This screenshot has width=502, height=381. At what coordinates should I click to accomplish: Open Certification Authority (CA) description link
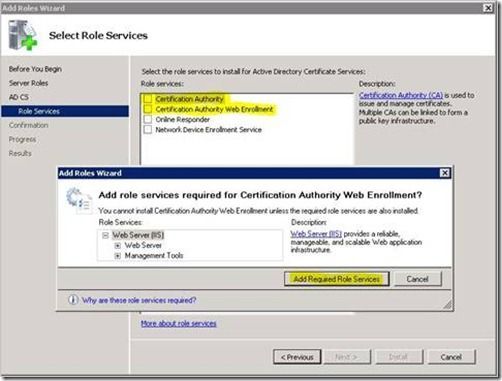click(401, 95)
